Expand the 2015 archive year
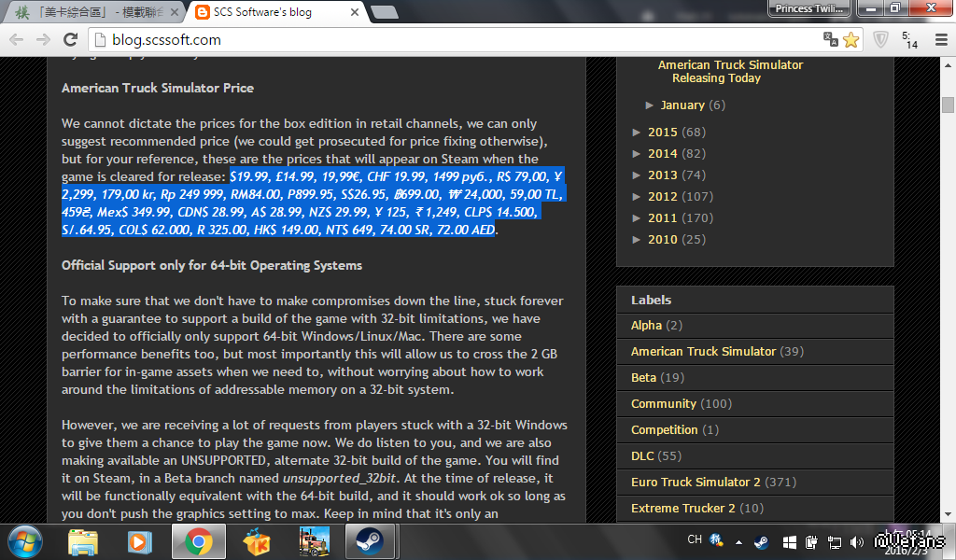 (x=638, y=133)
